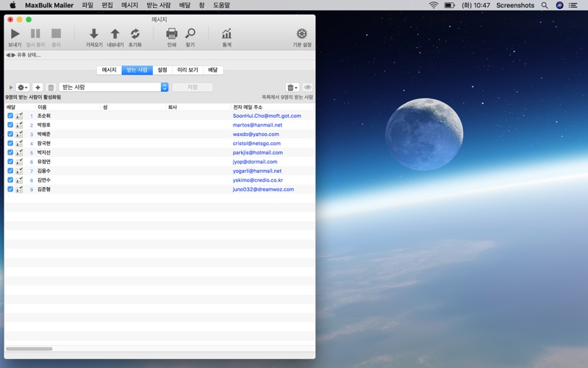Open the Wi-Fi status menu
The image size is (588, 368).
(434, 5)
